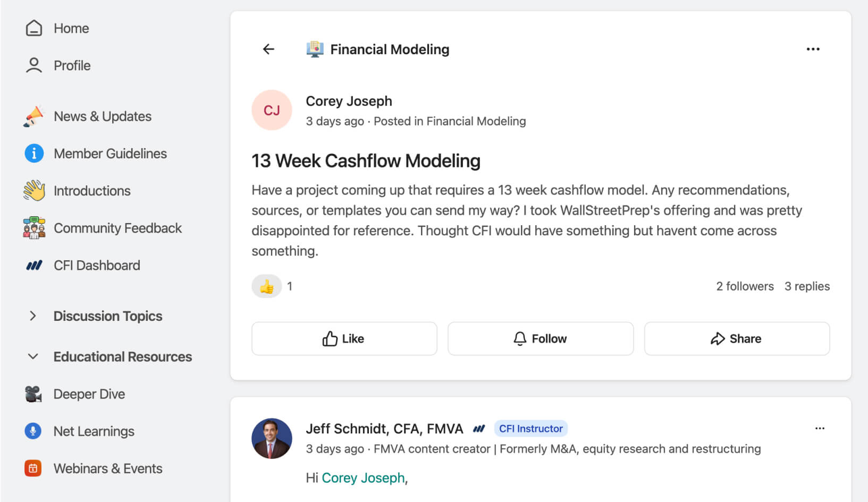Image resolution: width=868 pixels, height=502 pixels.
Task: Go back using the left arrow
Action: pos(268,49)
